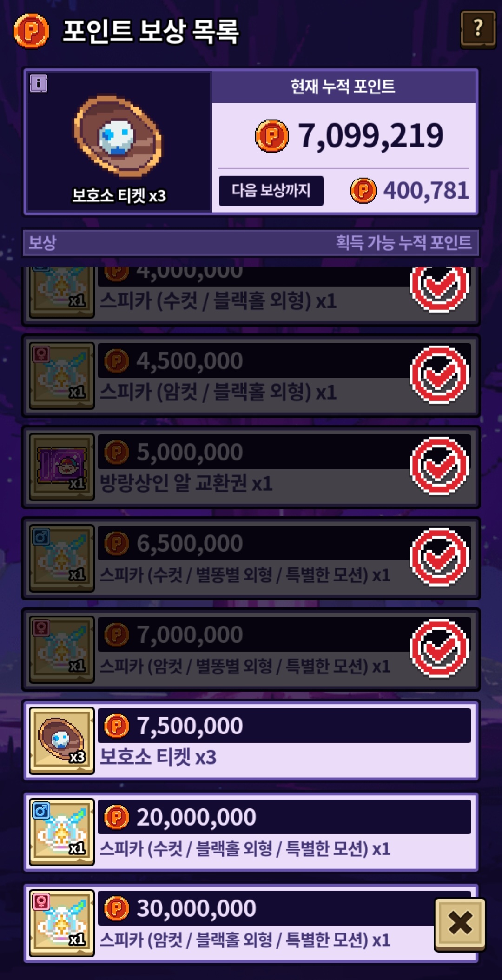Screen dimensions: 502x980
Task: Click the orange P coin title icon
Action: (x=32, y=31)
